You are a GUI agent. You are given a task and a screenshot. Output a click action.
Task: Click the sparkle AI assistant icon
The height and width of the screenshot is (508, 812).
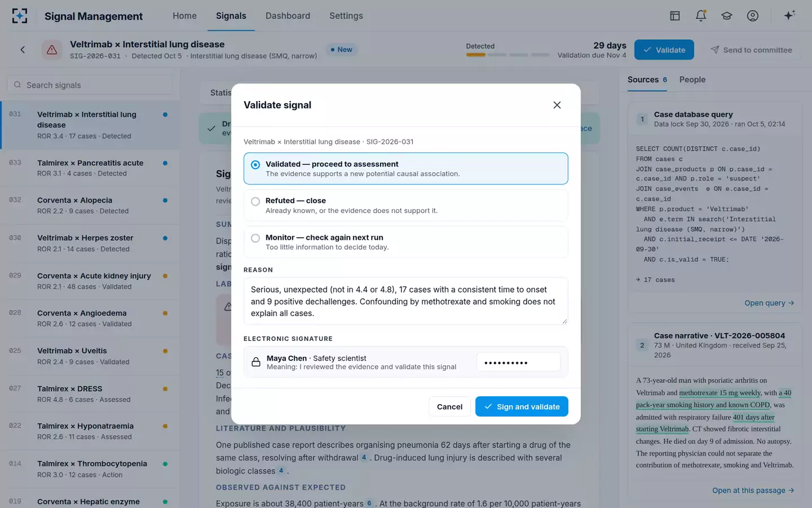[x=789, y=15]
